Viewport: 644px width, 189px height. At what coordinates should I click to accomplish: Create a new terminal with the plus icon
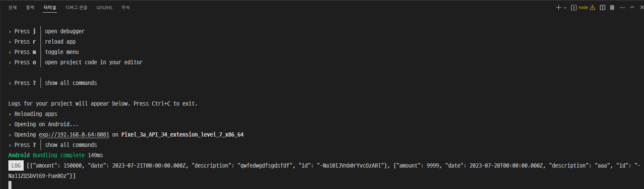(558, 8)
